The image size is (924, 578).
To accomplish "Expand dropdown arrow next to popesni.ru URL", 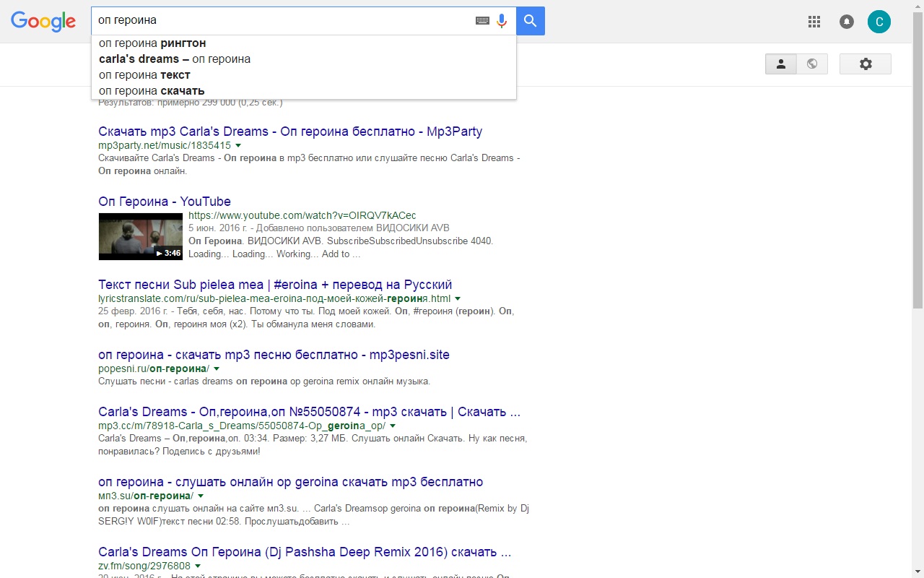I will click(x=217, y=368).
